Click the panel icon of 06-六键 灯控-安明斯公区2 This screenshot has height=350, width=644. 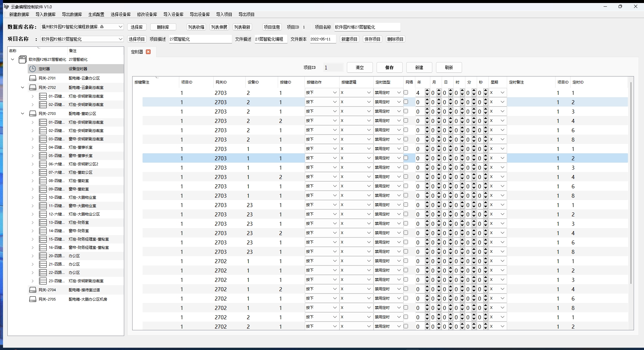pyautogui.click(x=43, y=164)
